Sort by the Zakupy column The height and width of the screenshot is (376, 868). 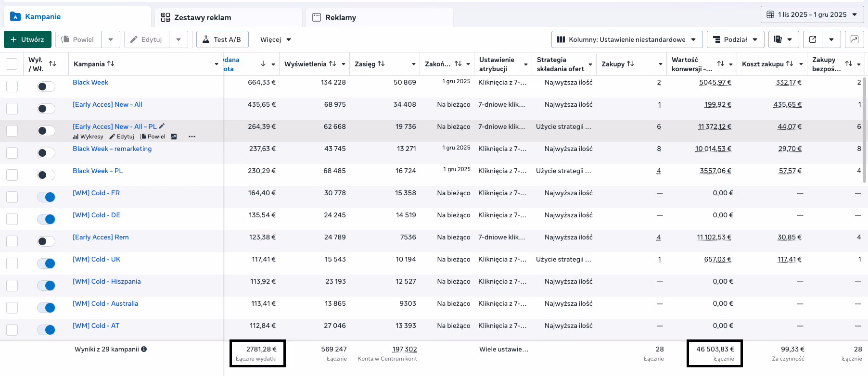click(x=630, y=63)
